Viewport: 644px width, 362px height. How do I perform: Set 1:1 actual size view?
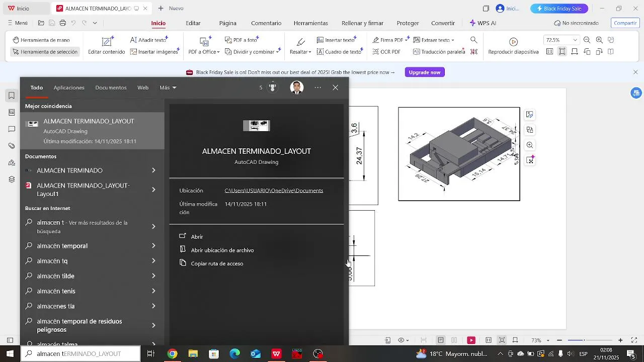[x=549, y=52]
